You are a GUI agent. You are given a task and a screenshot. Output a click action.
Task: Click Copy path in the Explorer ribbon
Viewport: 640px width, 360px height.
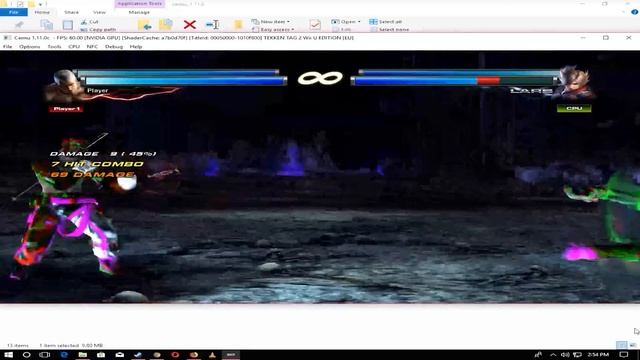coord(98,29)
